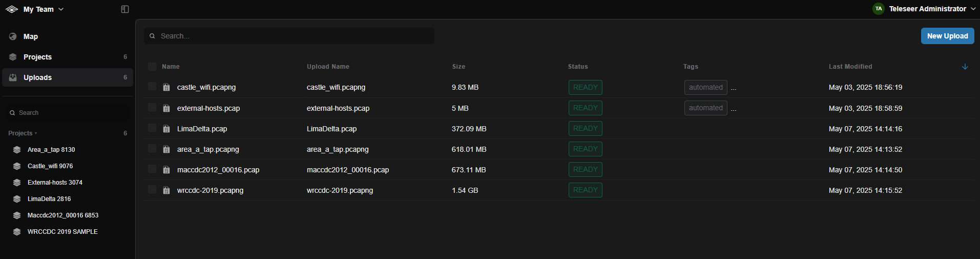Check the maccdc2012_00016.pcap row checkbox

pos(152,169)
